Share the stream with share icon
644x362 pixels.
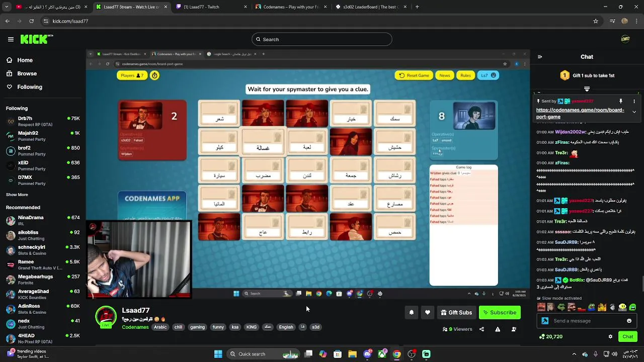pyautogui.click(x=481, y=329)
